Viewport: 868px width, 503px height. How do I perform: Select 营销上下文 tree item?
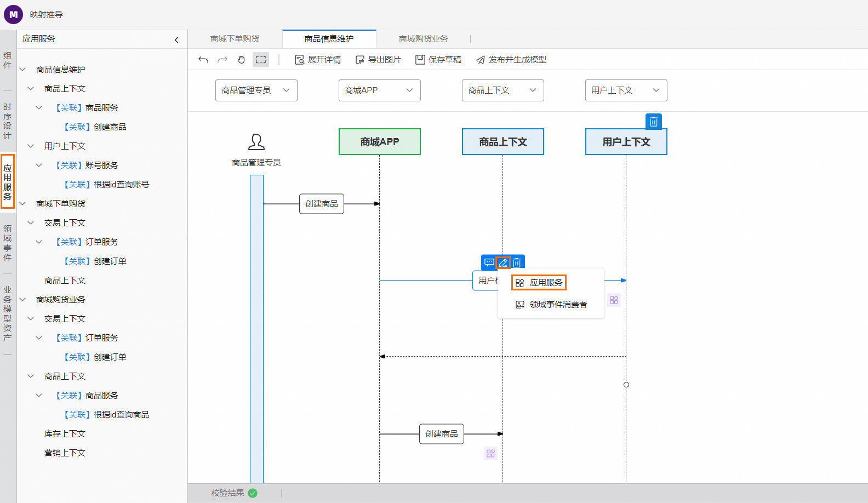point(65,453)
